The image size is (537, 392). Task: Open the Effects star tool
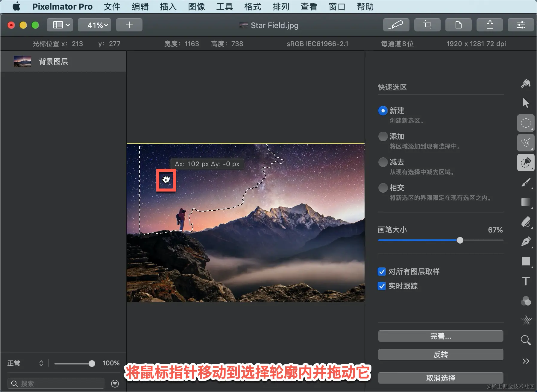pyautogui.click(x=526, y=320)
